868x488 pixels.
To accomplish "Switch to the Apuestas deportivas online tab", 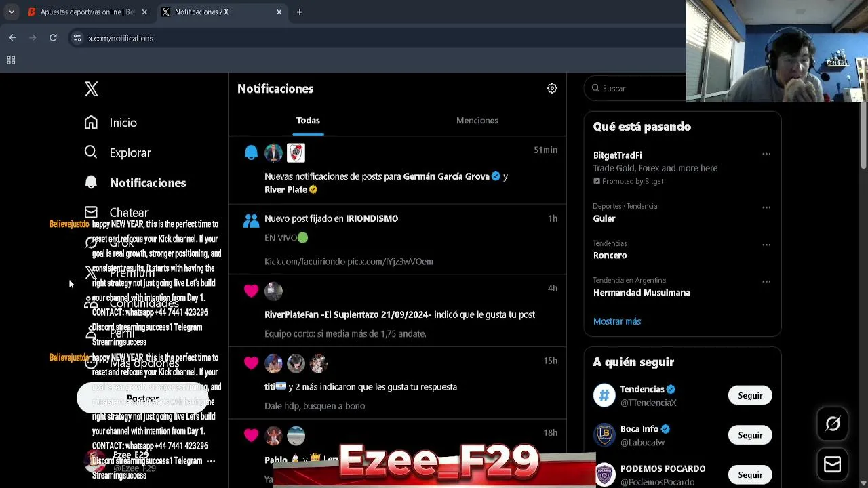I will pyautogui.click(x=87, y=12).
